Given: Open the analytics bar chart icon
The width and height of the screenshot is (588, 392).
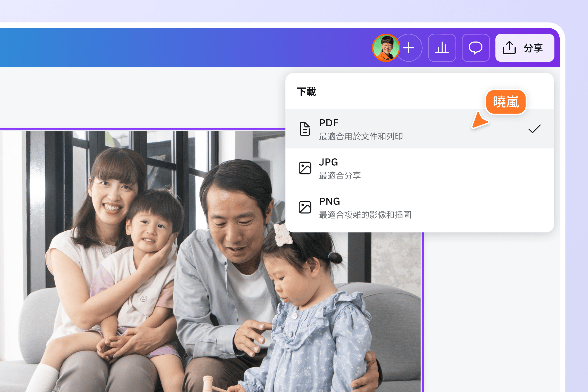Looking at the screenshot, I should tap(442, 48).
